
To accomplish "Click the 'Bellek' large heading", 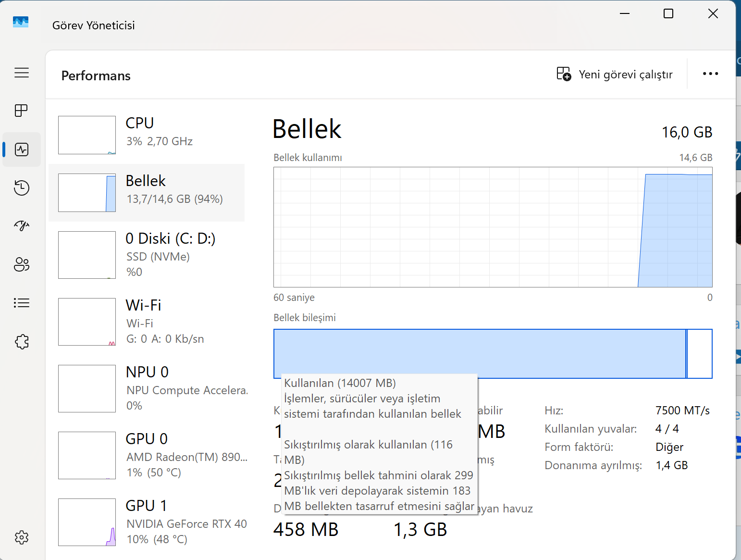I will [x=307, y=129].
